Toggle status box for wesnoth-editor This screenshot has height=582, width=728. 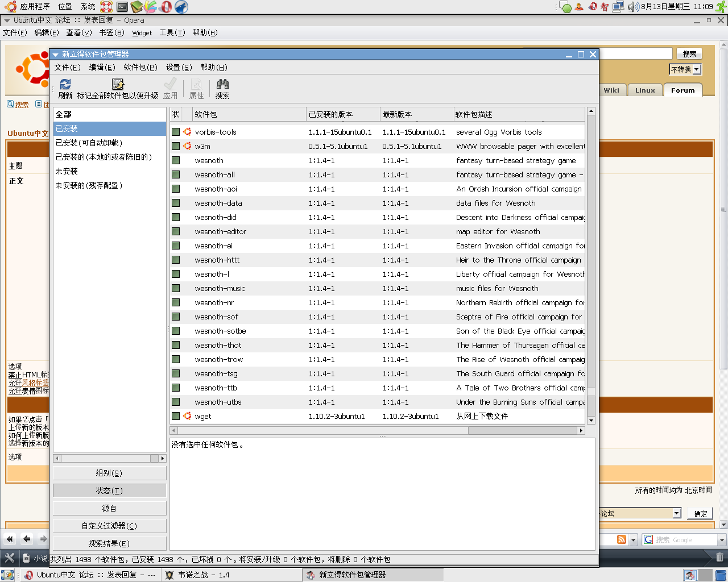click(x=176, y=231)
